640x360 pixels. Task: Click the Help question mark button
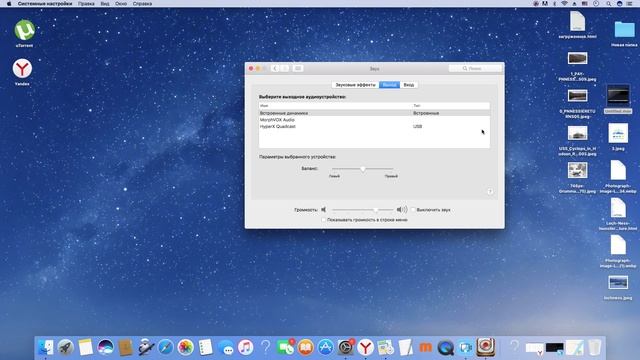[490, 191]
